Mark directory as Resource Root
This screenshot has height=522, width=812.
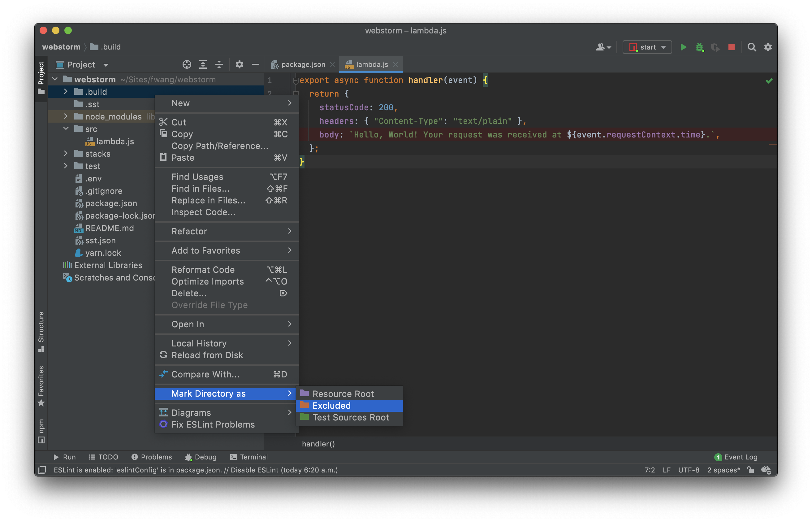click(x=349, y=394)
